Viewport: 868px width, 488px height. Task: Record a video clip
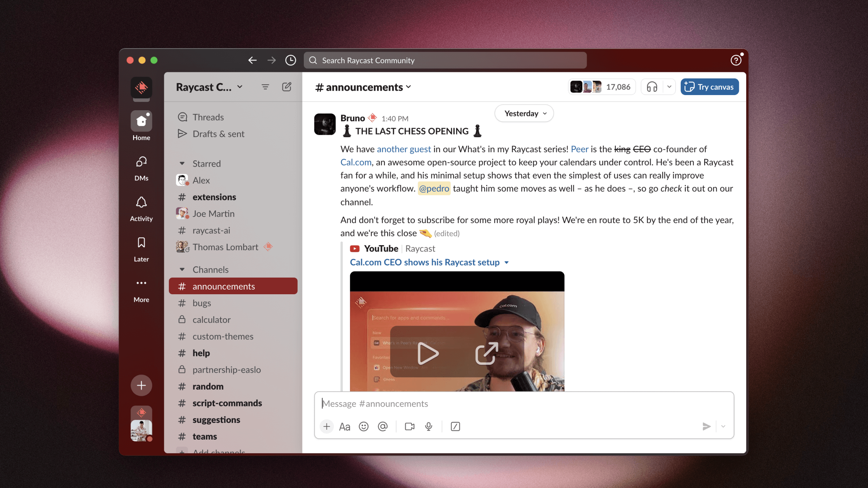pos(410,427)
